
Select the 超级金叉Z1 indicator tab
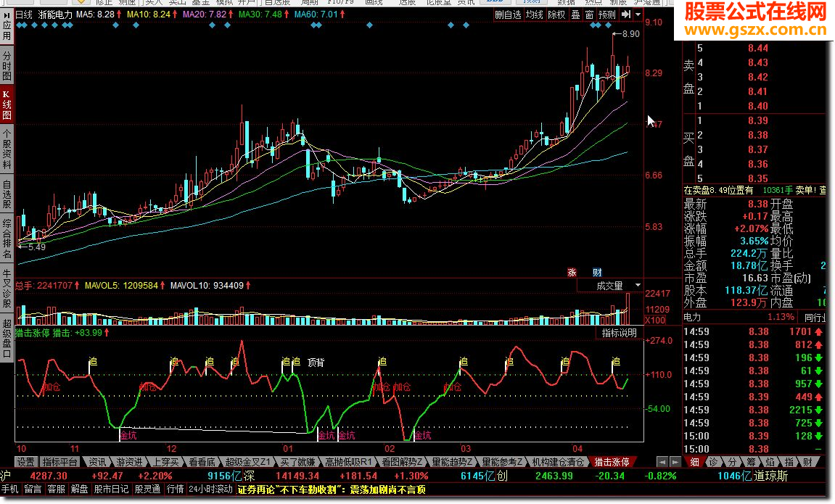[247, 462]
